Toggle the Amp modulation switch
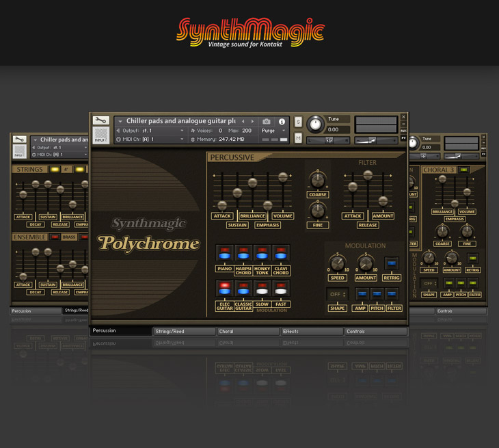Screen dimensions: 499x448 point(362,293)
